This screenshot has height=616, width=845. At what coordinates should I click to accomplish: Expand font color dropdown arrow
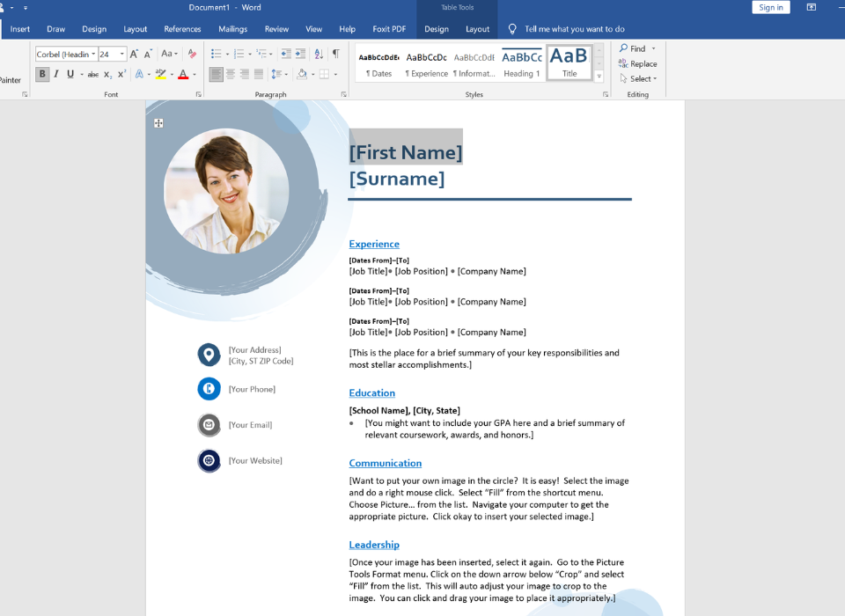pos(195,75)
